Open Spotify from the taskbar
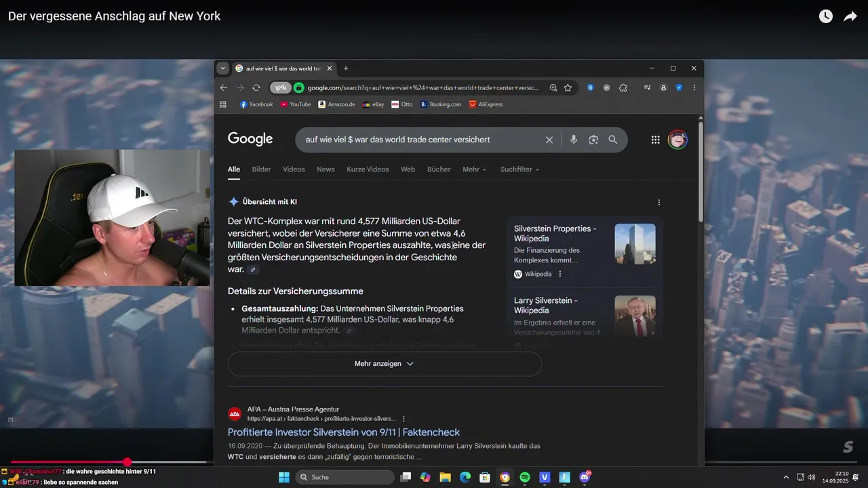The image size is (868, 488). tap(525, 477)
